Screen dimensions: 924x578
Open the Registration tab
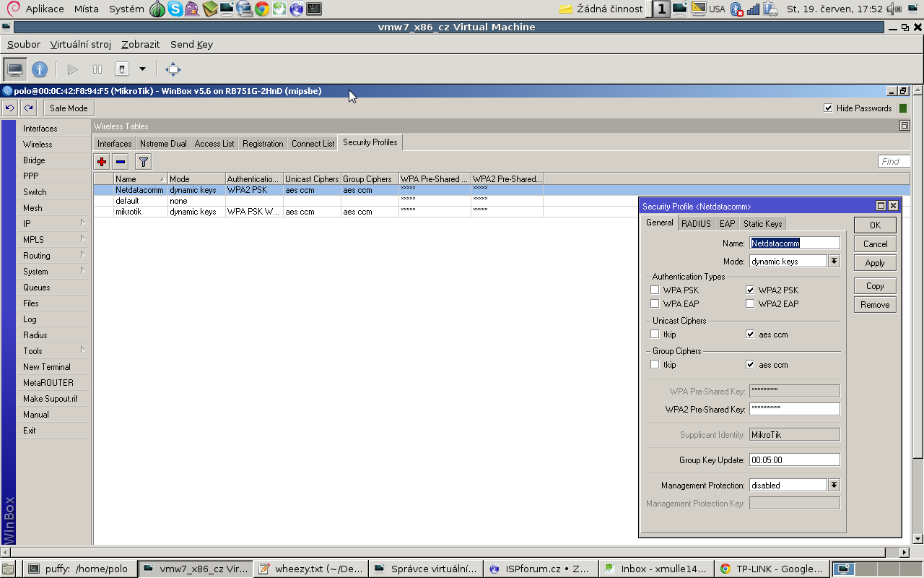[263, 144]
